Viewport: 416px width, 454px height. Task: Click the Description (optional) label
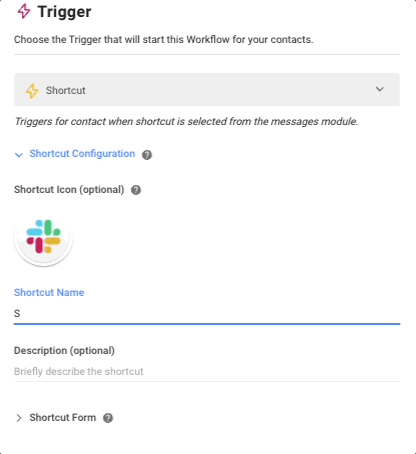coord(64,351)
